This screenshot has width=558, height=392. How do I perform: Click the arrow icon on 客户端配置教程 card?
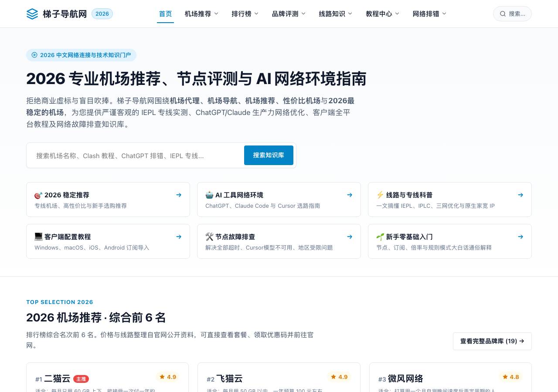(x=179, y=237)
